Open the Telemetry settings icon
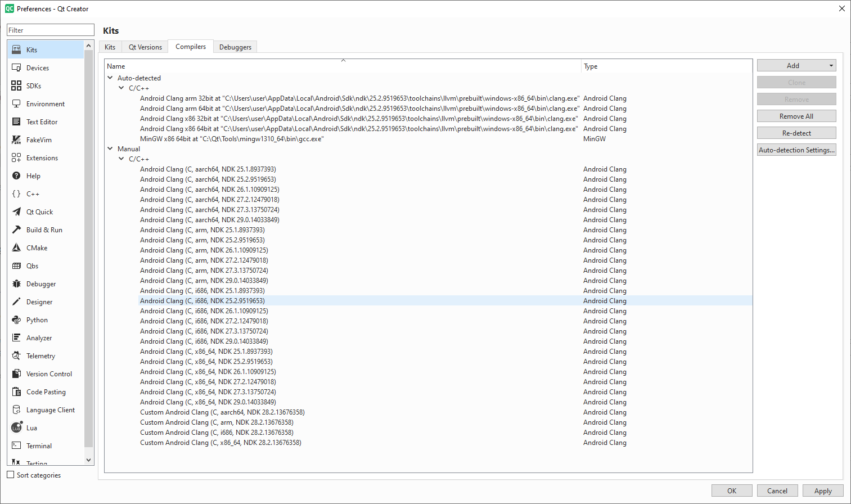Image resolution: width=851 pixels, height=504 pixels. (x=16, y=355)
